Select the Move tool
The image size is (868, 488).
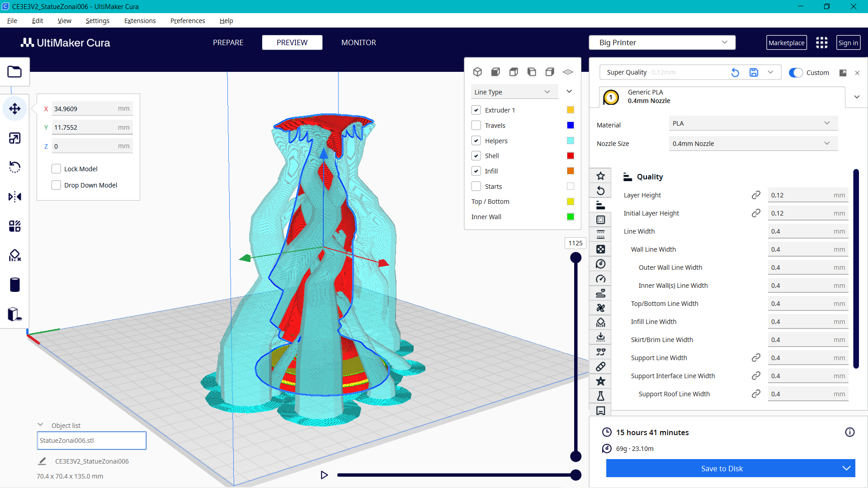(15, 108)
